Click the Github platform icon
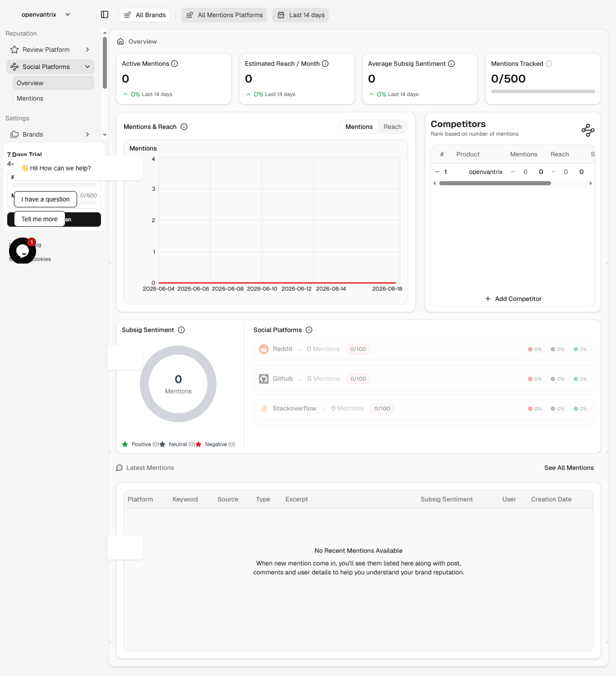The width and height of the screenshot is (616, 677). pos(264,379)
